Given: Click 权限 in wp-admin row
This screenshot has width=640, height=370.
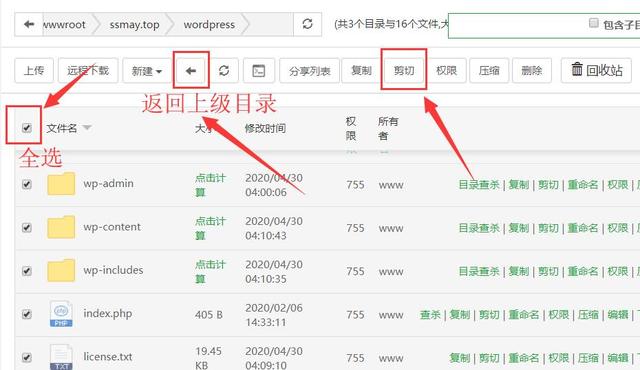Looking at the screenshot, I should pos(618,185).
